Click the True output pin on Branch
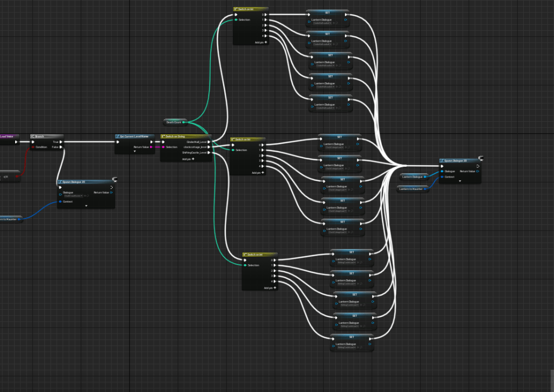Viewport: 554px width, 392px height. (61, 142)
